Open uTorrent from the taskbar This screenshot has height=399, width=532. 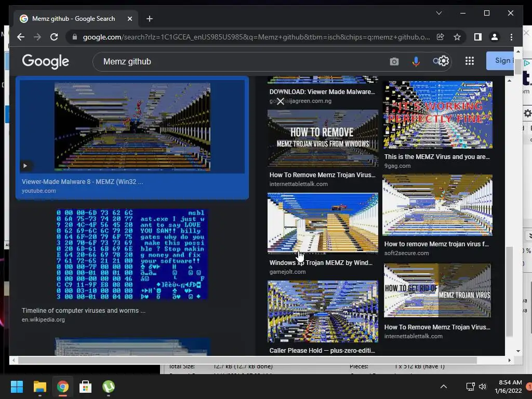[x=108, y=387]
